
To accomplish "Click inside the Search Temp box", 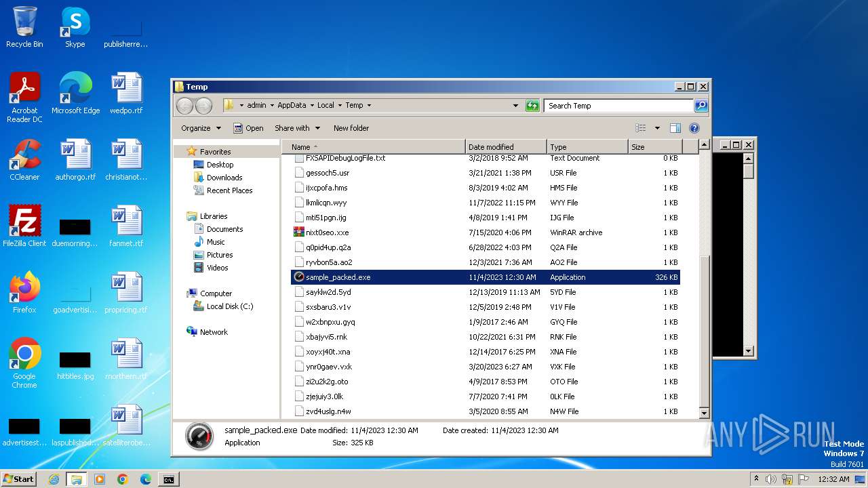I will click(618, 106).
